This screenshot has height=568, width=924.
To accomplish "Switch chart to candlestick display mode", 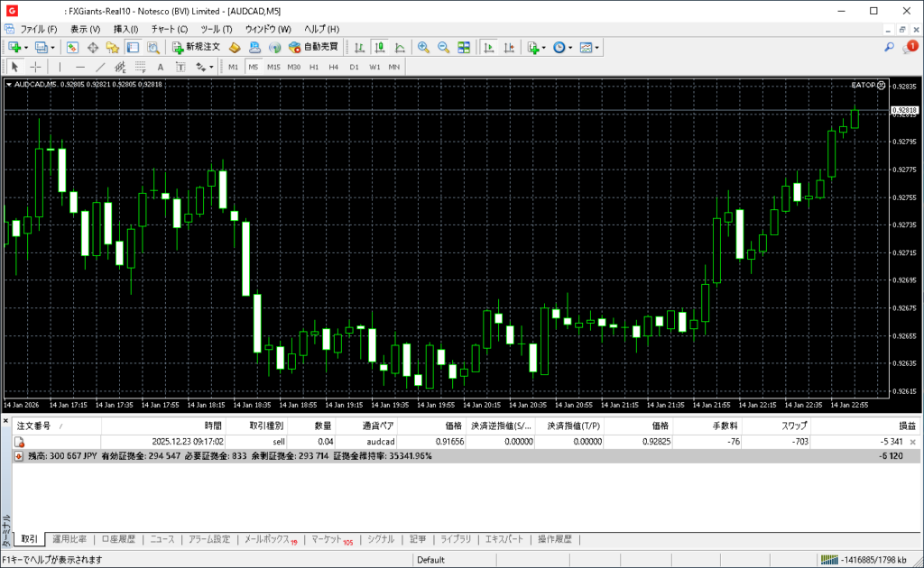I will point(379,47).
